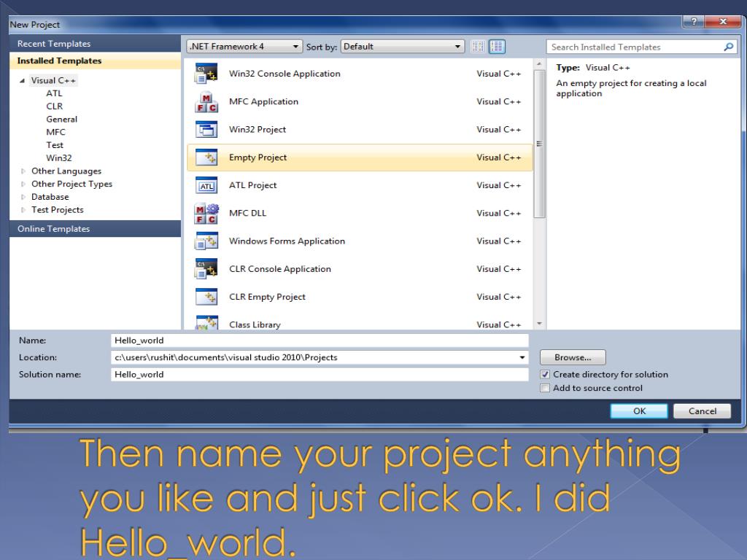The height and width of the screenshot is (560, 747).
Task: Select the 'Class Library' template name
Action: (x=255, y=324)
